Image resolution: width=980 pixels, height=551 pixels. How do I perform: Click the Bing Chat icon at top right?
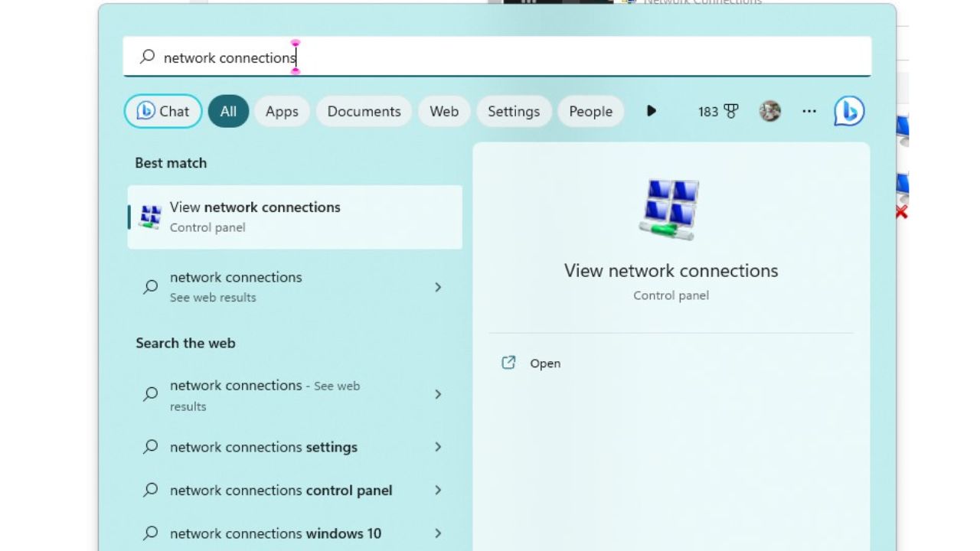point(848,111)
